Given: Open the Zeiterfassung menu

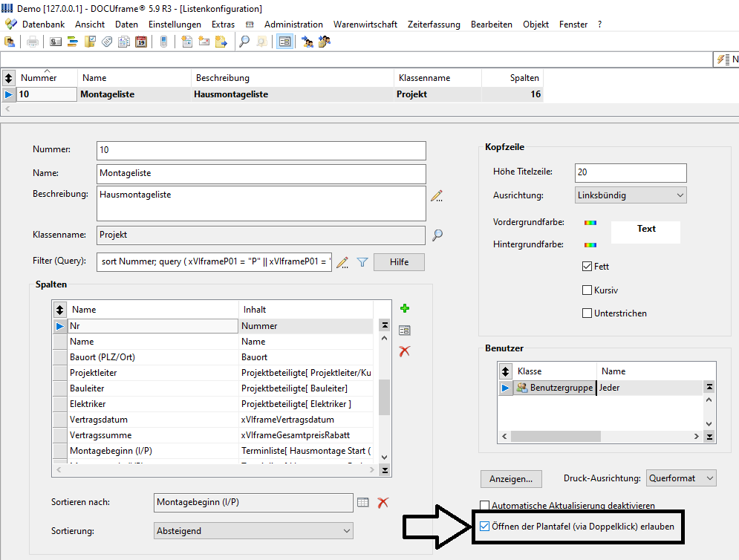Looking at the screenshot, I should pos(434,25).
